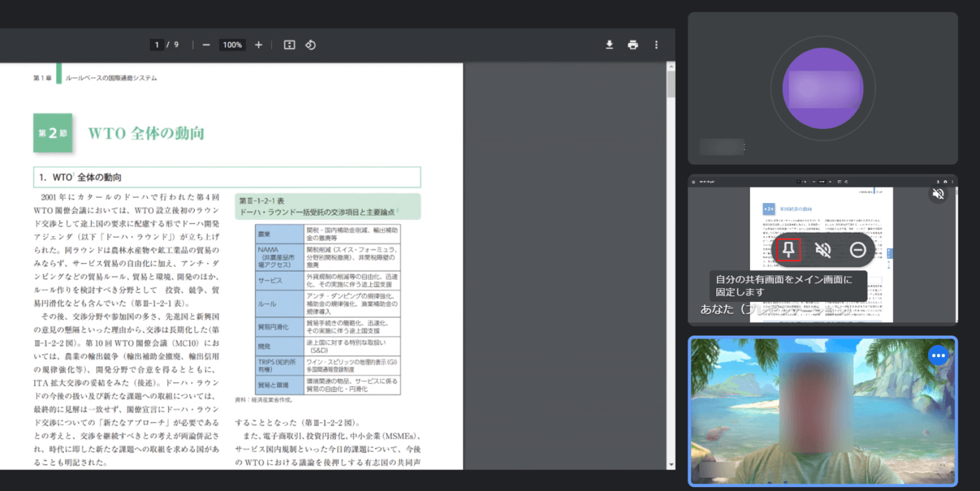The height and width of the screenshot is (491, 980).
Task: Click the PDF vertical scrollbar thumb
Action: [x=670, y=85]
